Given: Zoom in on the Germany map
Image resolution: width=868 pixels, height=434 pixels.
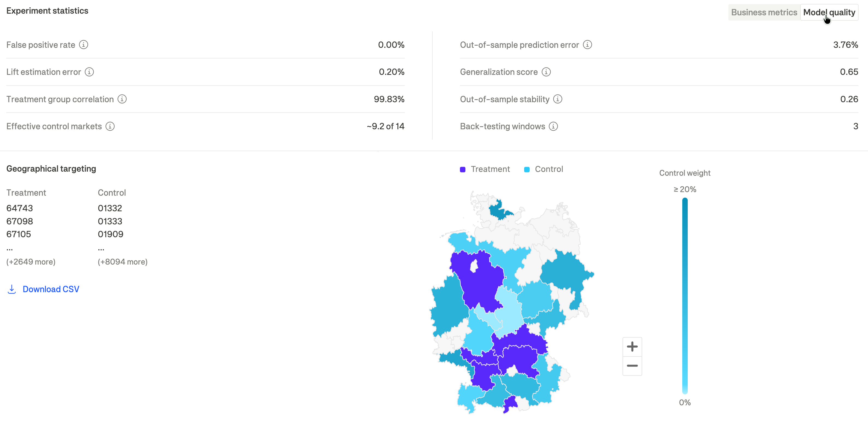Looking at the screenshot, I should click(632, 347).
